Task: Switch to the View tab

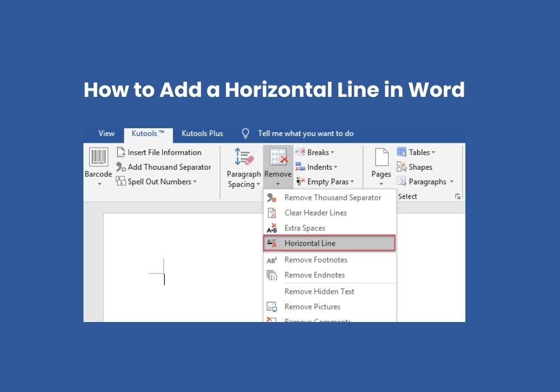Action: point(106,133)
